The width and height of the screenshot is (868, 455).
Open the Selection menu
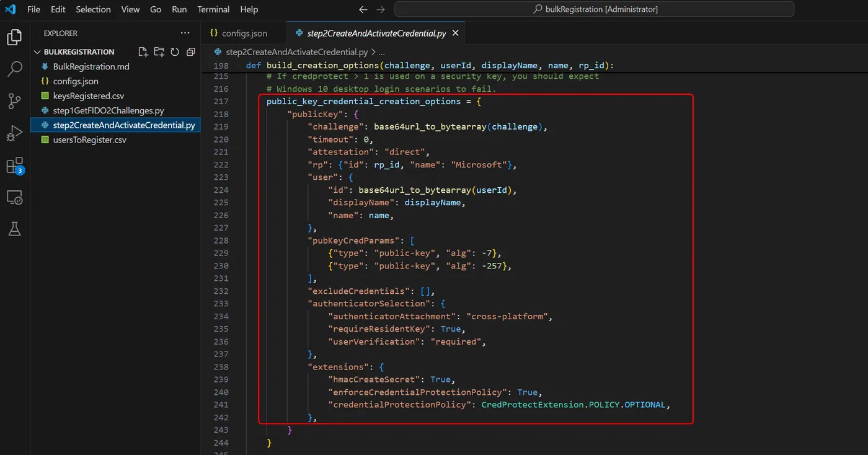(94, 9)
